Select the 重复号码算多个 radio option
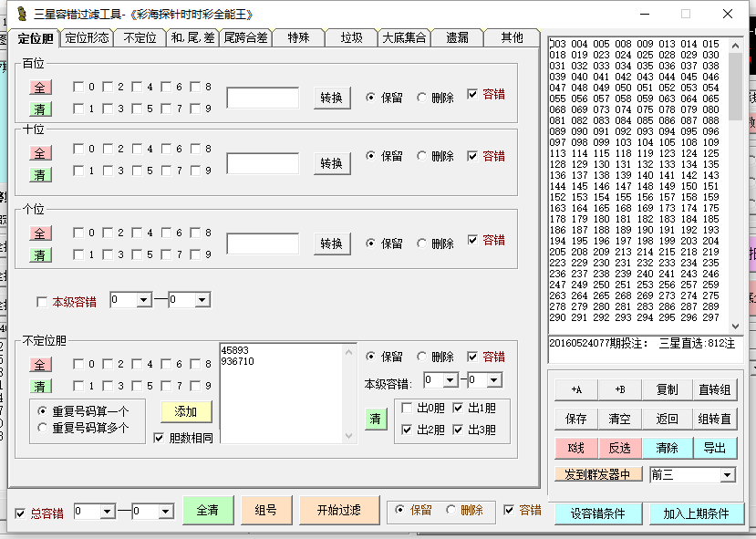The height and width of the screenshot is (539, 756). [43, 427]
